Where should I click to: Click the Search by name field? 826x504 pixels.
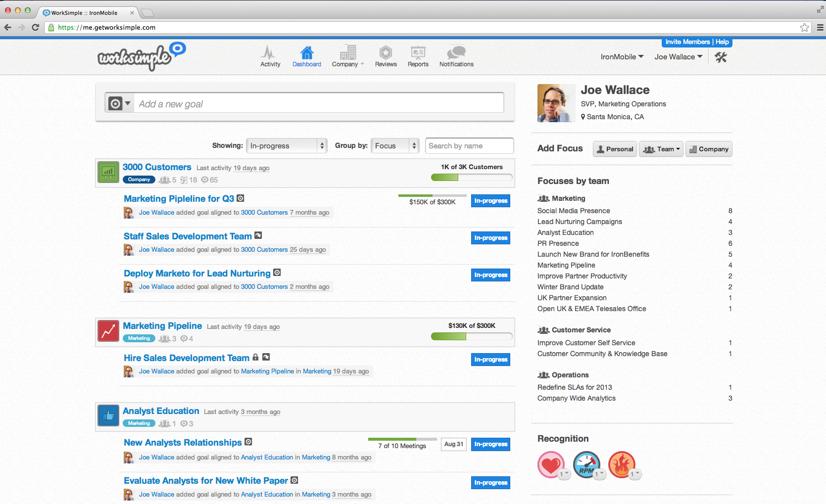469,146
